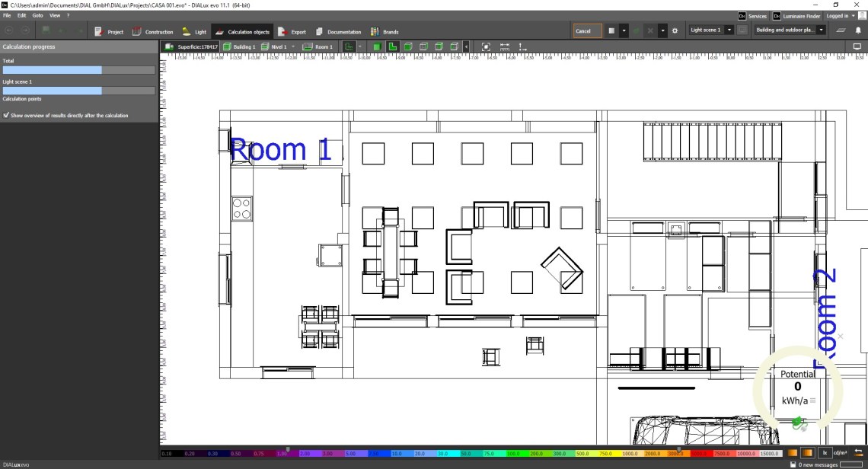Switch to the Light mode tab
This screenshot has width=868, height=469.
coord(194,31)
